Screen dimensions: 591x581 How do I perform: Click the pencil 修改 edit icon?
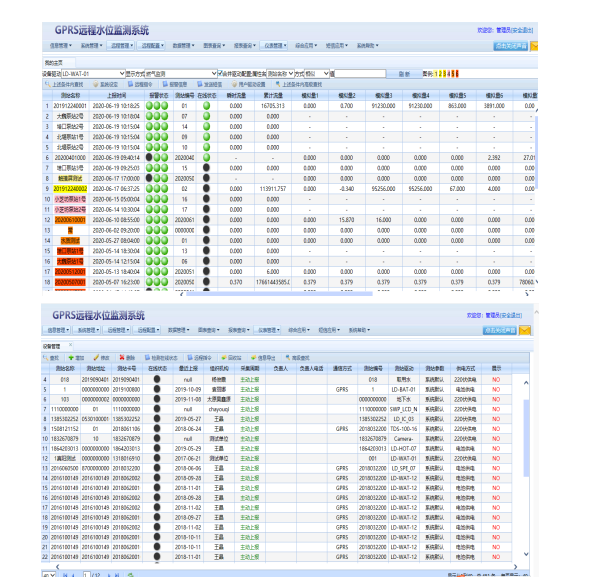[x=96, y=357]
